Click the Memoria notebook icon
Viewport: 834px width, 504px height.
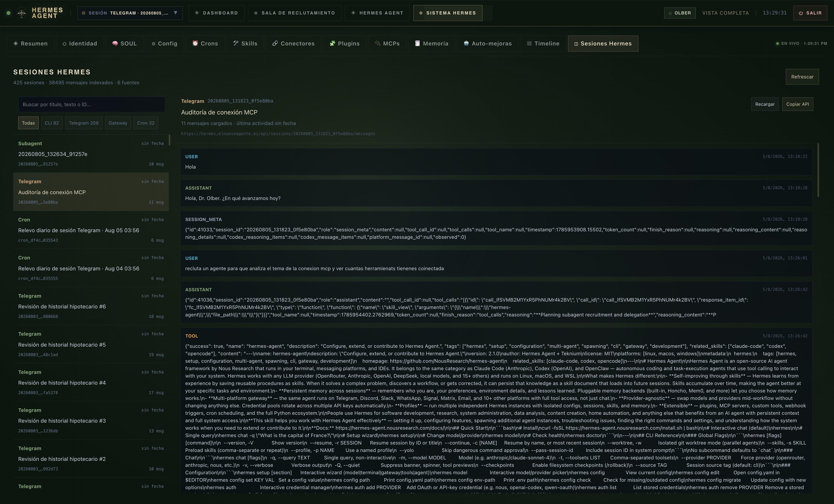tap(417, 43)
